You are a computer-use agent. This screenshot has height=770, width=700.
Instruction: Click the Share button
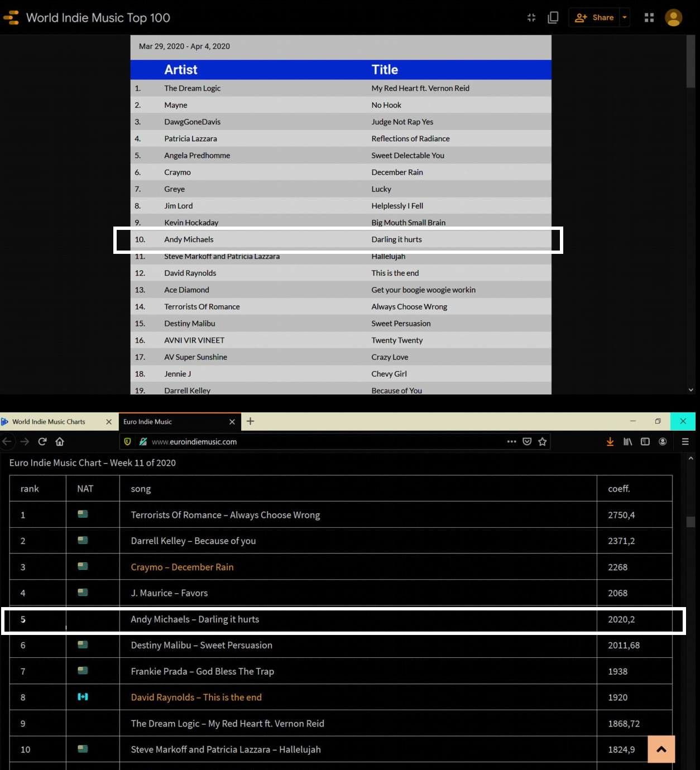coord(595,18)
